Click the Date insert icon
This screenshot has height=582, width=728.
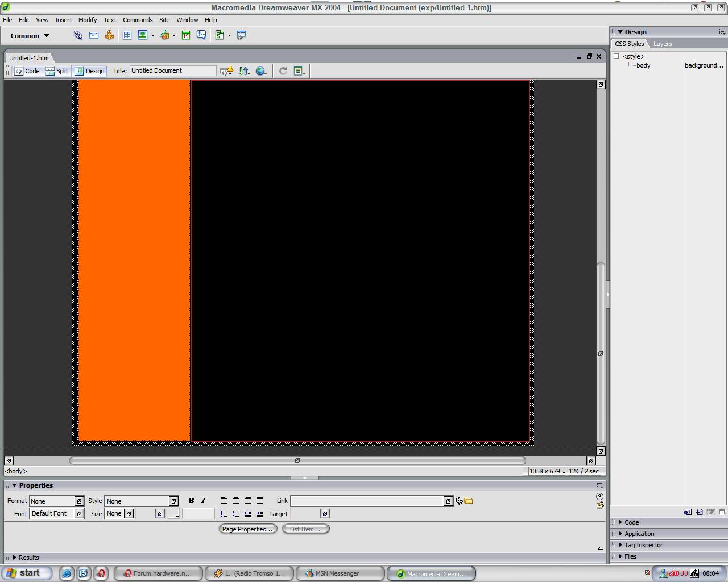(185, 35)
